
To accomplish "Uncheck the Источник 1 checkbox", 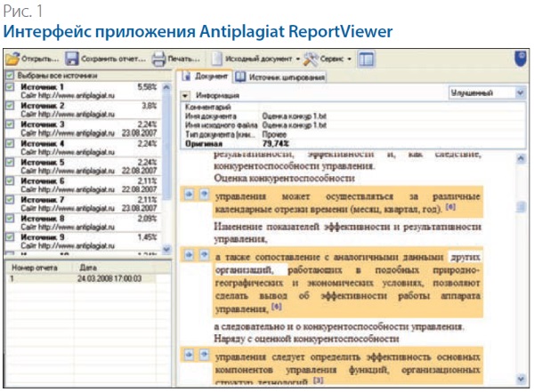I will (x=10, y=88).
